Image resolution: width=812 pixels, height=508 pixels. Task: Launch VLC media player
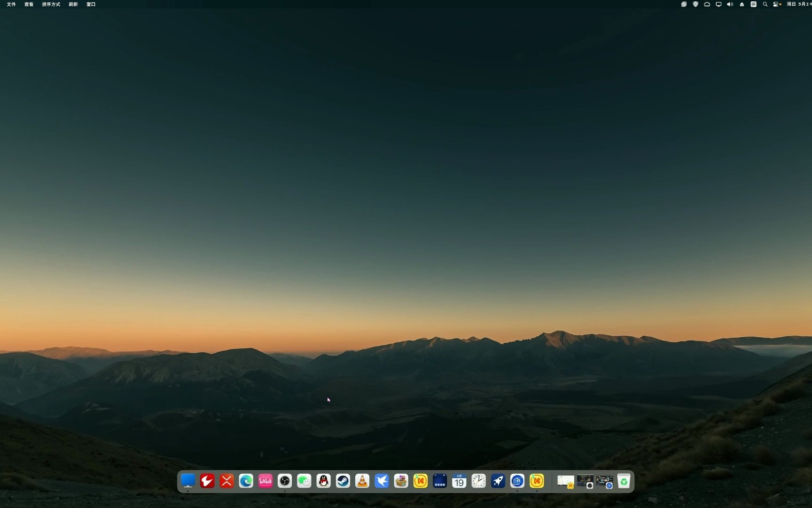click(x=362, y=481)
